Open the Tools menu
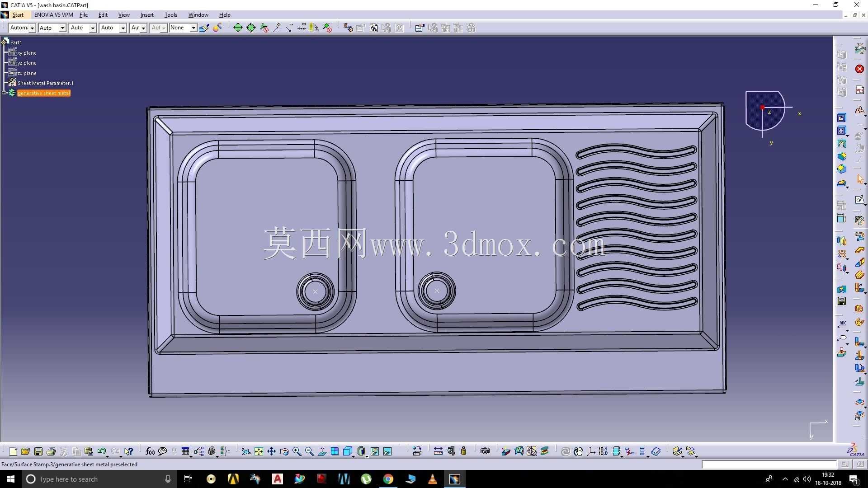 click(x=171, y=15)
